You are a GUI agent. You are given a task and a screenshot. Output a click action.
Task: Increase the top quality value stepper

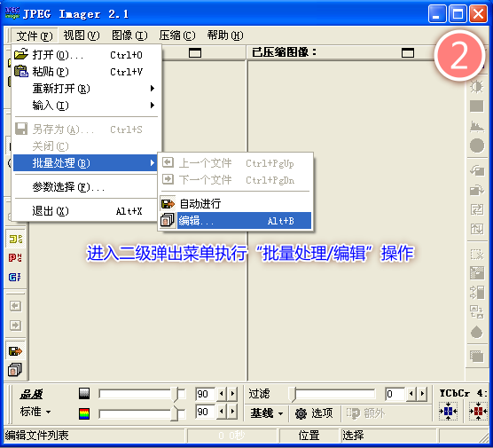pyautogui.click(x=232, y=394)
